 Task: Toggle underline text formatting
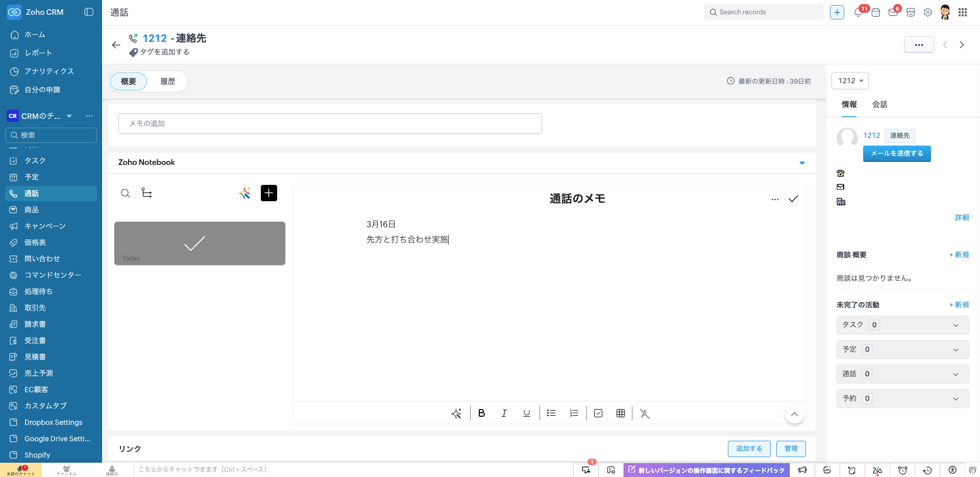click(x=527, y=413)
